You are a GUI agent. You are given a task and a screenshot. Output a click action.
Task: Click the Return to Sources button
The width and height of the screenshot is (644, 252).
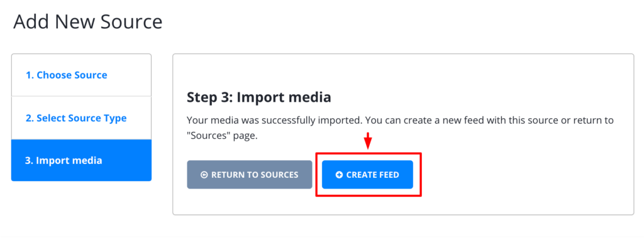pyautogui.click(x=249, y=175)
